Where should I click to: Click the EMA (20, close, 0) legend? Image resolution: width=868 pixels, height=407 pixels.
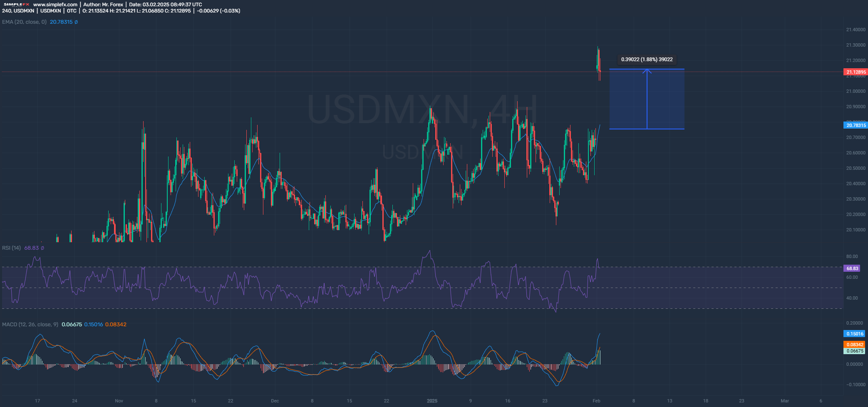tap(24, 22)
